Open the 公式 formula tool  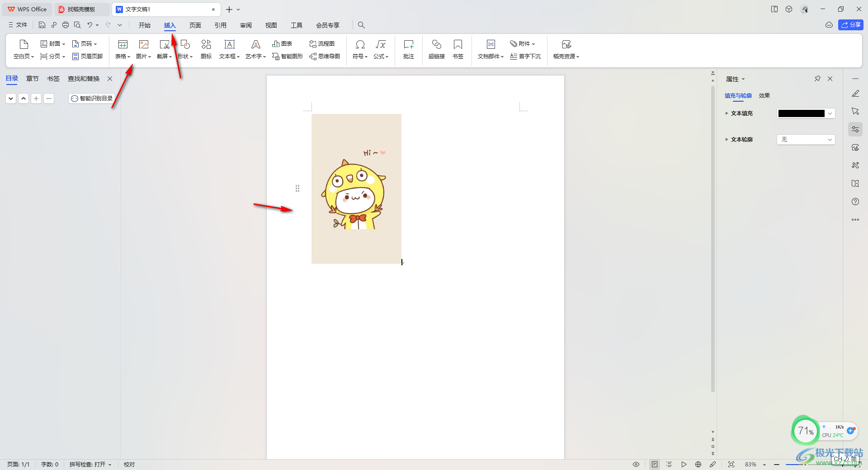pos(381,49)
